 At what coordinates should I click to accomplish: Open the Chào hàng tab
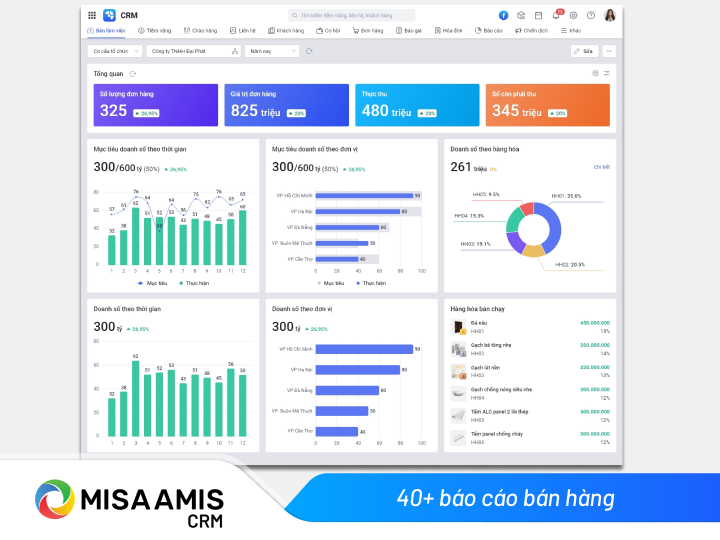(x=200, y=31)
